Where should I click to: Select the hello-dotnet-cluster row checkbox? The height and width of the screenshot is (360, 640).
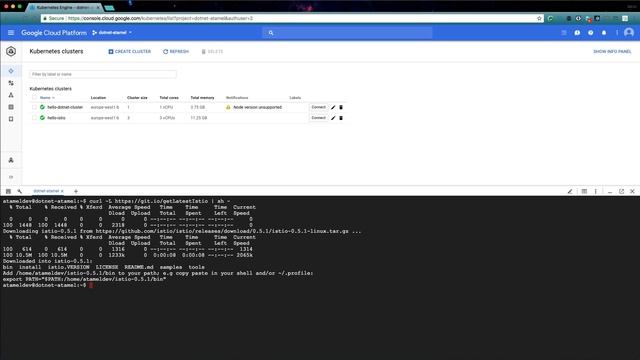point(34,107)
